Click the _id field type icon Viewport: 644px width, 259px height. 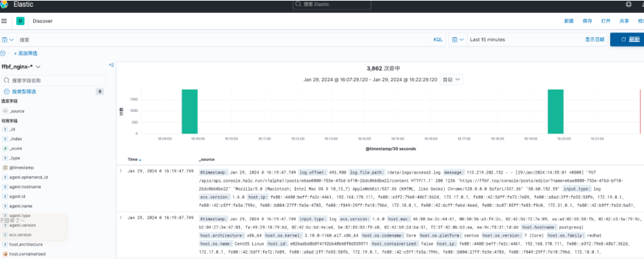[x=5, y=129]
